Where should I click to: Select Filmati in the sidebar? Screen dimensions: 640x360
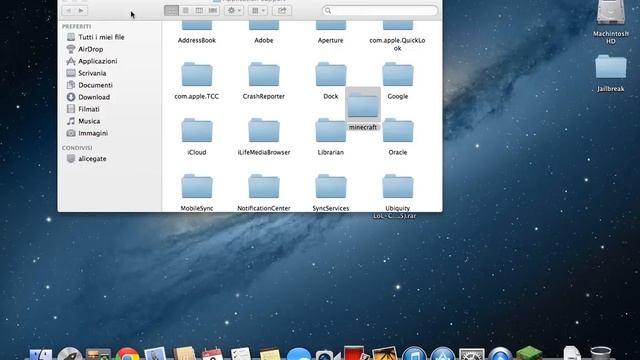tap(89, 109)
